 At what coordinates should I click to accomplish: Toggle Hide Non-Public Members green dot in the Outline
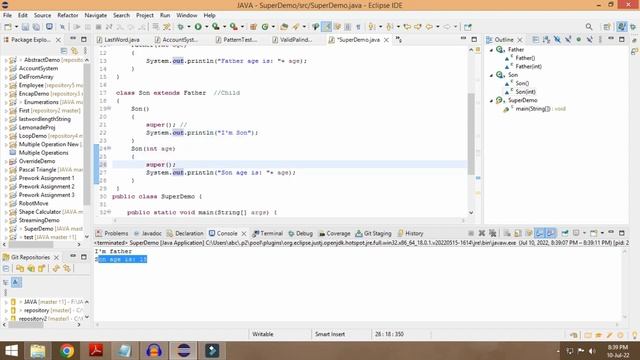(x=578, y=40)
